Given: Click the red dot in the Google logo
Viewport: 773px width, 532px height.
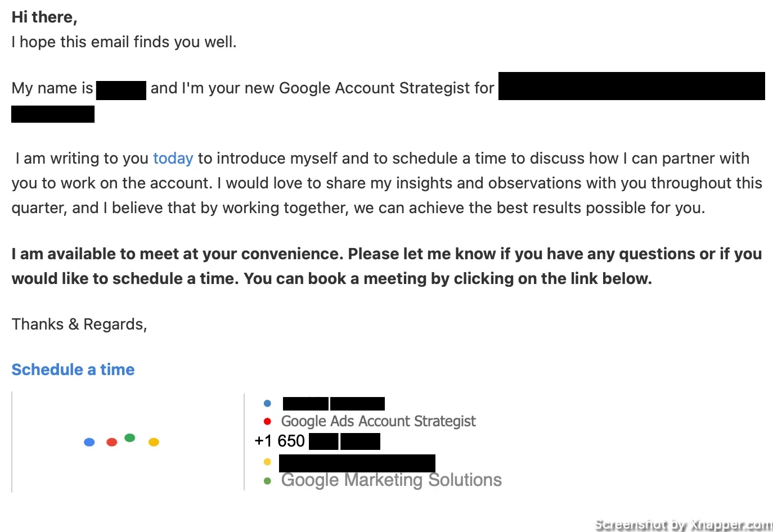Looking at the screenshot, I should (112, 443).
